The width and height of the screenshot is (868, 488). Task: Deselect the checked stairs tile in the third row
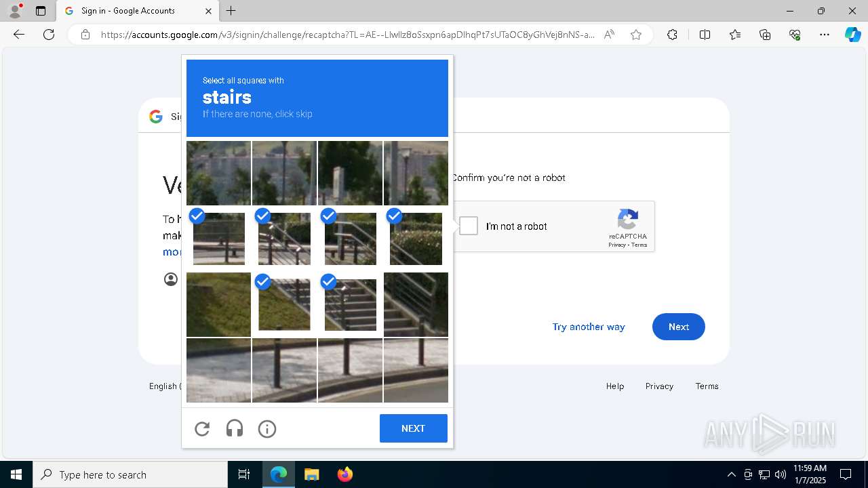click(350, 304)
